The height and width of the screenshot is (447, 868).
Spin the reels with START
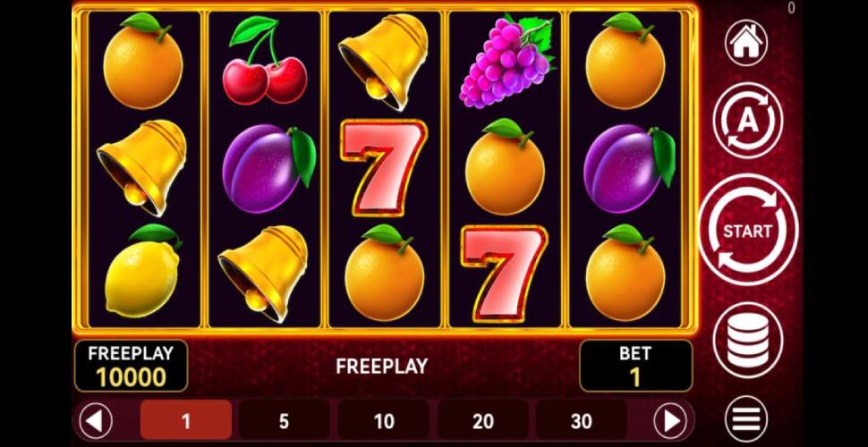(x=747, y=230)
